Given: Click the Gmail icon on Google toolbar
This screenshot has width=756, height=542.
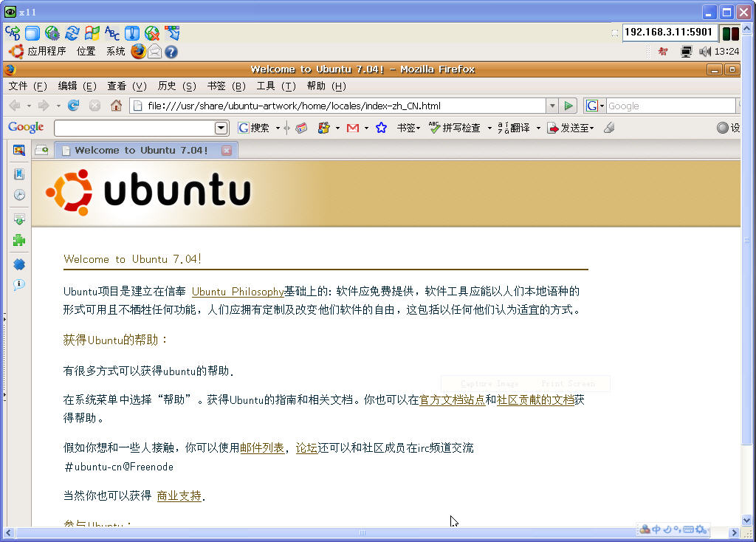Looking at the screenshot, I should [353, 128].
